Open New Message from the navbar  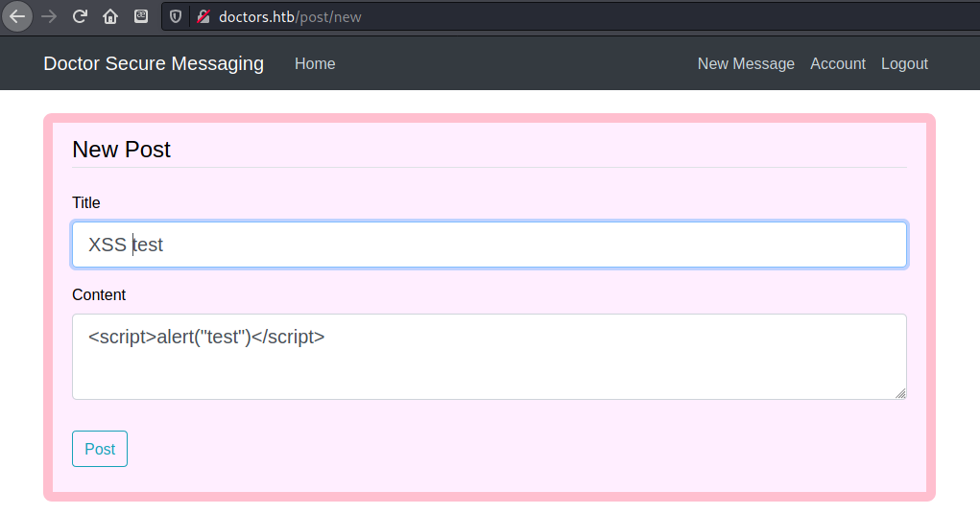[x=746, y=63]
